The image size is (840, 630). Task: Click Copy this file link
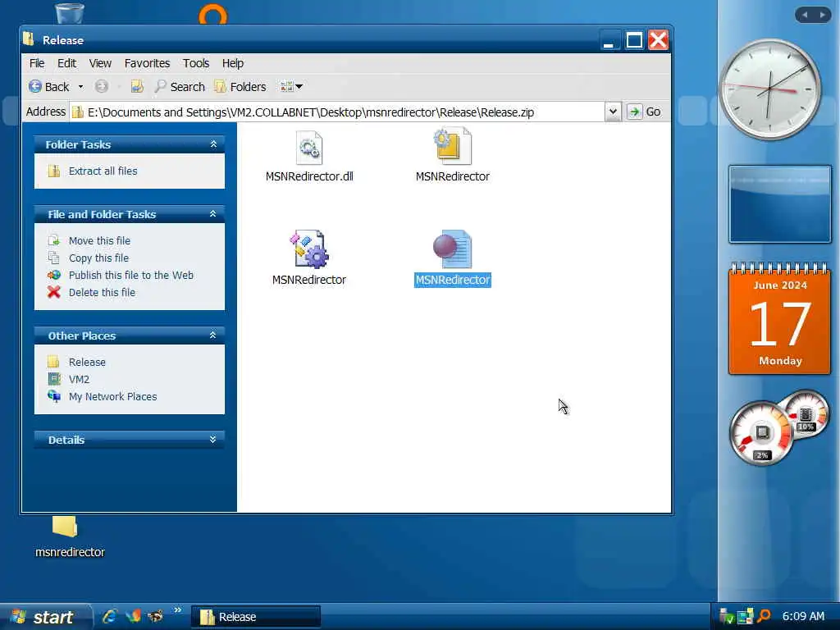click(98, 258)
